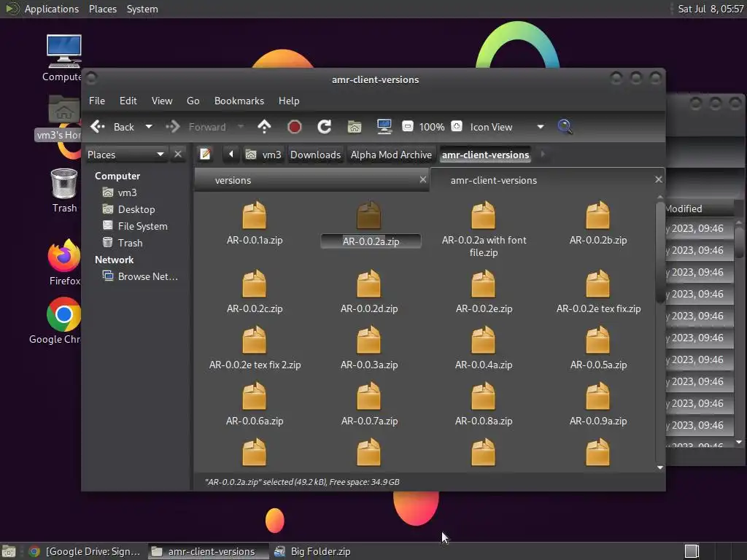The image size is (747, 560).
Task: Toggle text-based location entry pencil button
Action: coord(206,155)
